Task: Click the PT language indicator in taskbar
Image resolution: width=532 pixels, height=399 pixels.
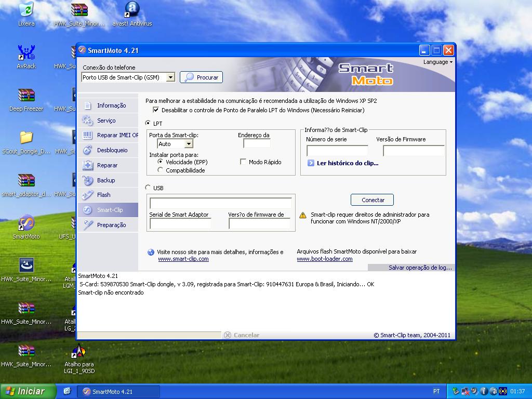Action: click(x=436, y=391)
